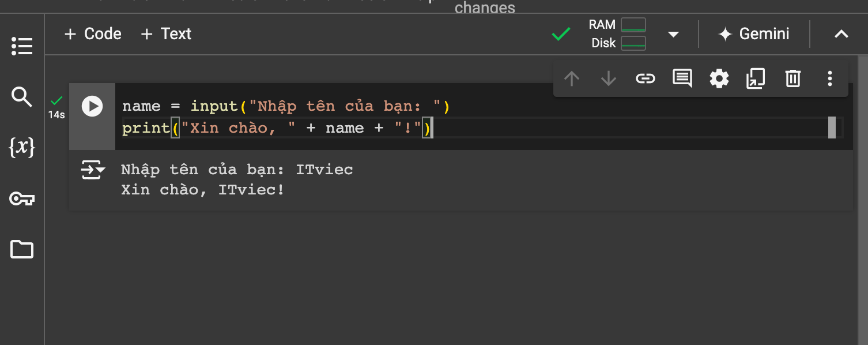Toggle the cell output options icon

coord(92,170)
